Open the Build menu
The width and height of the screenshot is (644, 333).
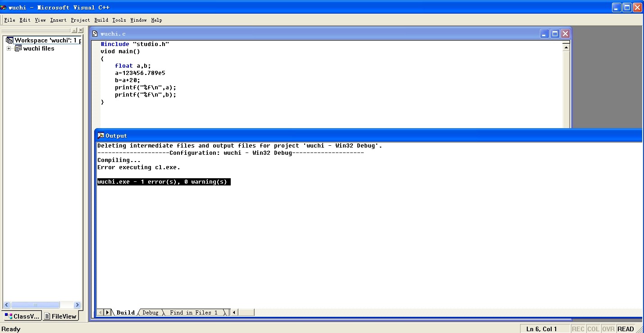(101, 20)
